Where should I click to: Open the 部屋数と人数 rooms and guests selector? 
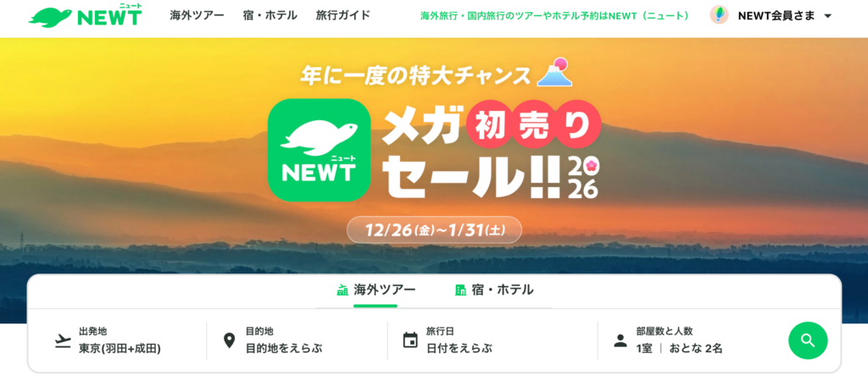[x=693, y=340]
